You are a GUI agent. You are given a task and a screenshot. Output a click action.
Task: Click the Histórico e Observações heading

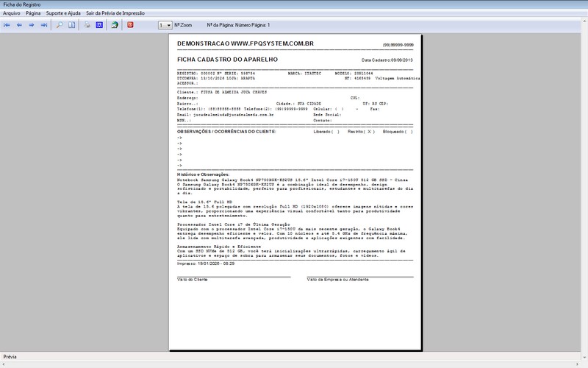tap(204, 174)
